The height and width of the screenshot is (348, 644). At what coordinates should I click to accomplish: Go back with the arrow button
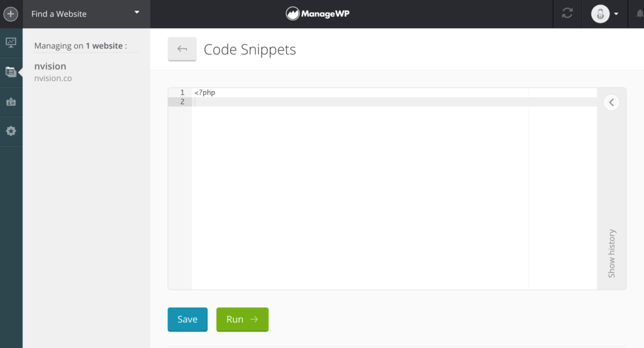182,49
